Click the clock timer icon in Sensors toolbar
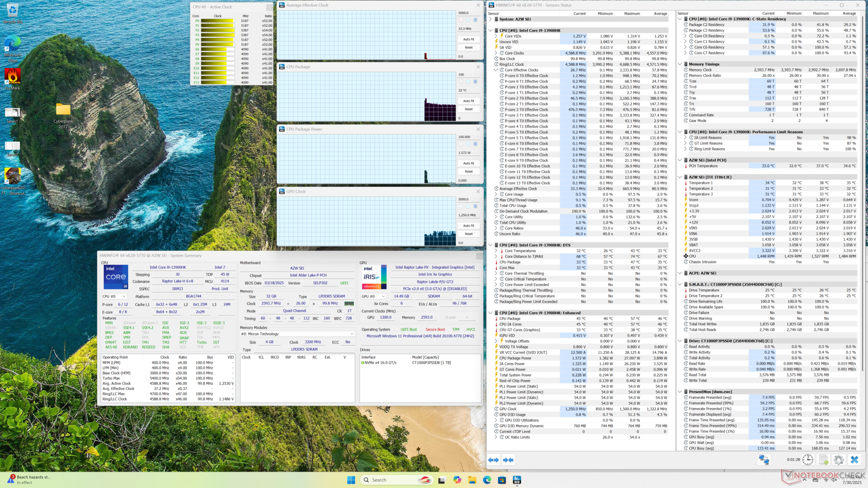 tap(808, 460)
